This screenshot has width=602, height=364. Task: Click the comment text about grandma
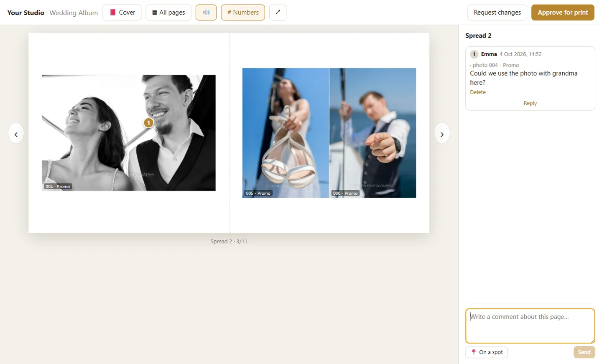[x=523, y=78]
